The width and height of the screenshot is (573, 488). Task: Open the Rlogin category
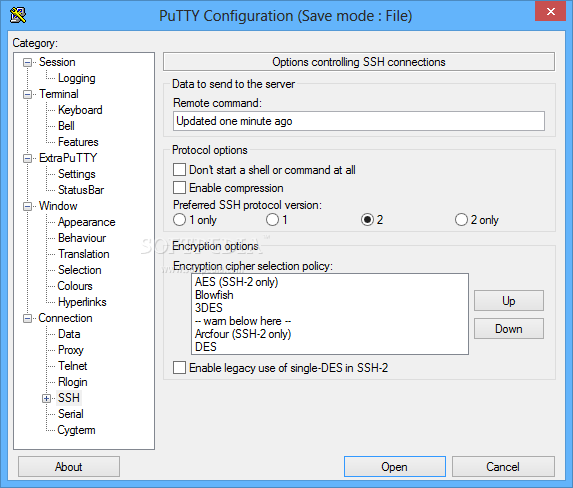coord(73,382)
